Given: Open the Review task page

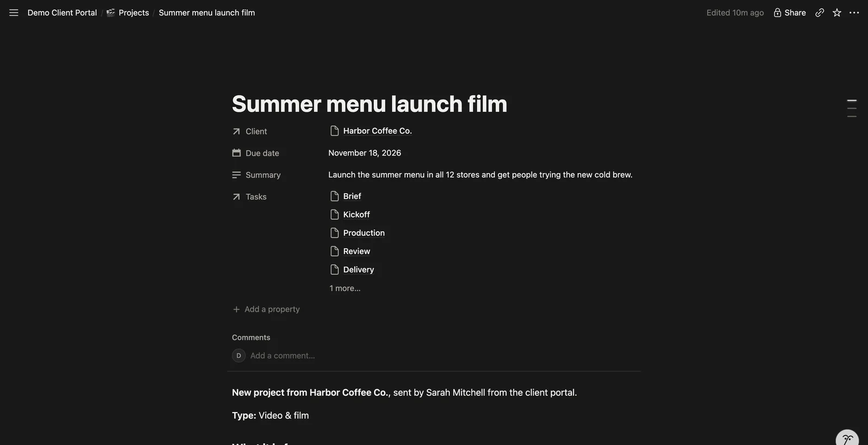Looking at the screenshot, I should 350,251.
